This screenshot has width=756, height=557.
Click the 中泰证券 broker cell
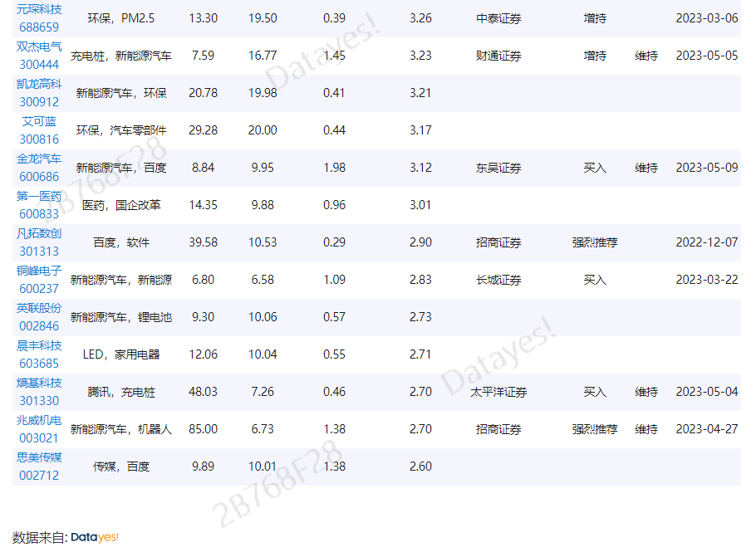point(498,18)
